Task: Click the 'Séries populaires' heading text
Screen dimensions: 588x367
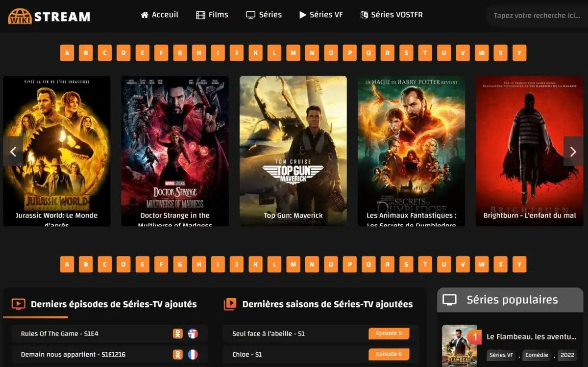Action: pos(512,300)
